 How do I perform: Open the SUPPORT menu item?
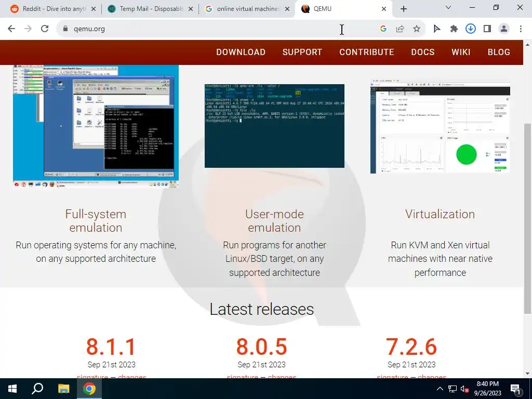(x=302, y=52)
